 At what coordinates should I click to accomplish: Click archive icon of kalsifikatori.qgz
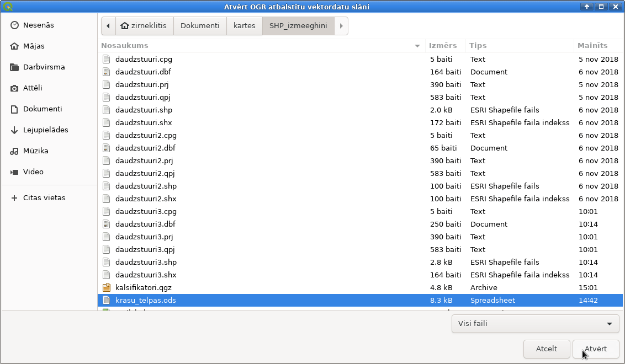coord(106,287)
